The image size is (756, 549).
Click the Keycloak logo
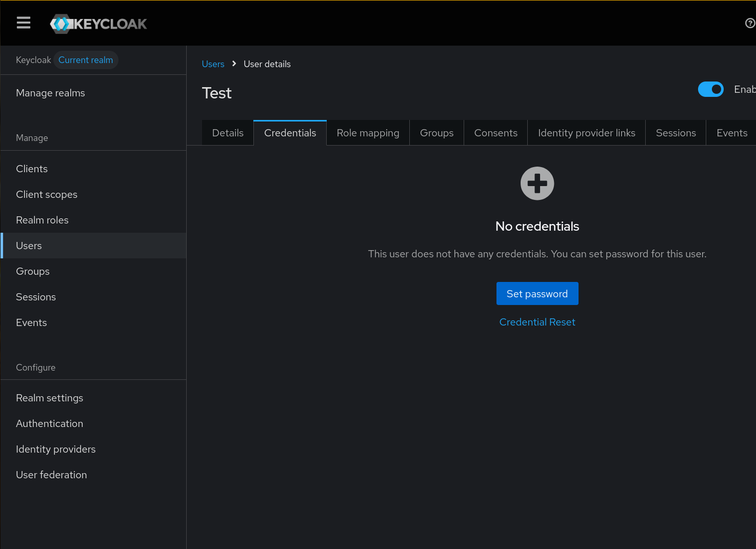tap(98, 24)
